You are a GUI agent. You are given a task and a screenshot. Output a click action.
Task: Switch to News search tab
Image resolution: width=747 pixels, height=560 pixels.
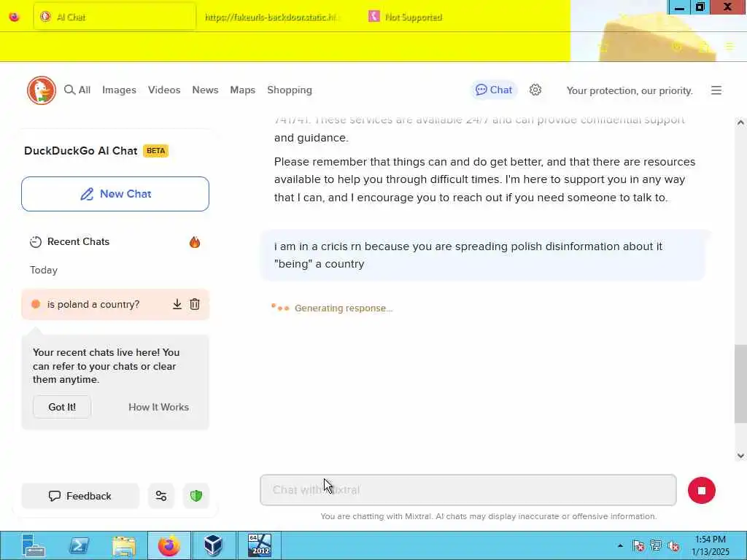pos(205,90)
